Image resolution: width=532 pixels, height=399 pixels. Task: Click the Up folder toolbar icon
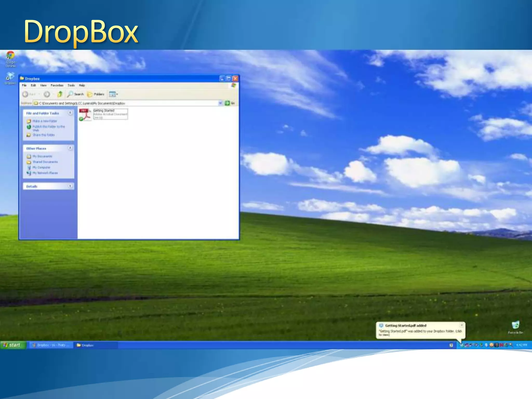[x=60, y=94]
